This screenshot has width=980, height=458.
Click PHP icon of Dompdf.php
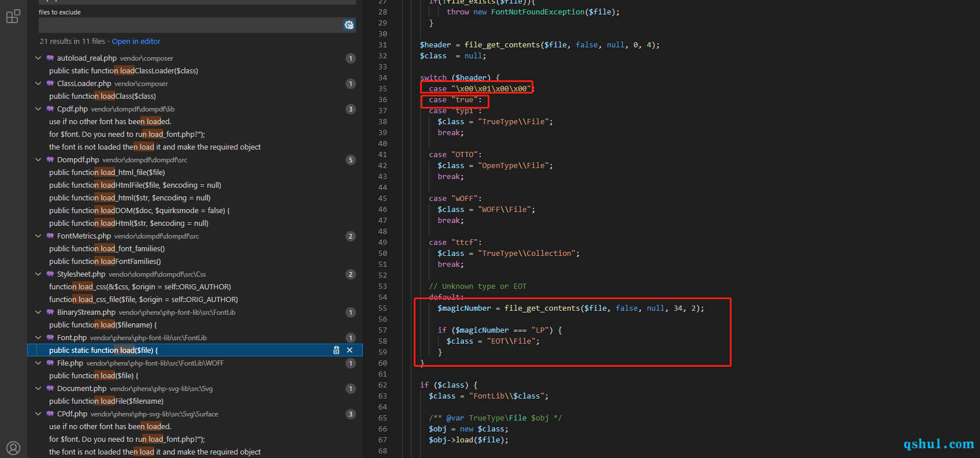[50, 159]
